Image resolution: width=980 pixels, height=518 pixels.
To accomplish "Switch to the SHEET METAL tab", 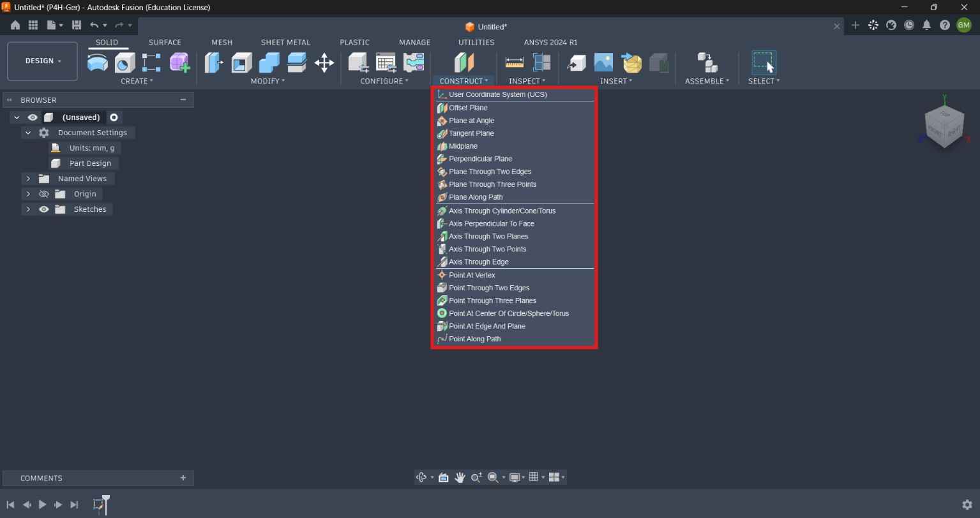I will [x=285, y=42].
